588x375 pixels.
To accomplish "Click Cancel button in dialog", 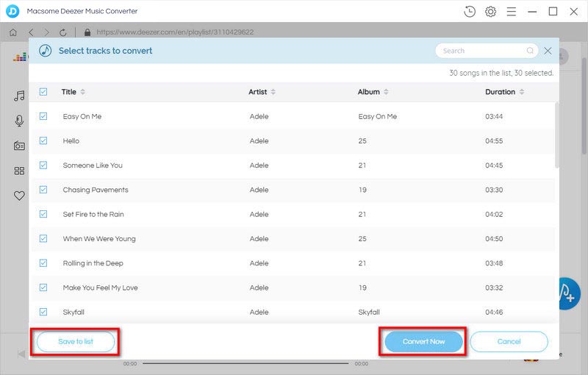I will click(x=509, y=342).
